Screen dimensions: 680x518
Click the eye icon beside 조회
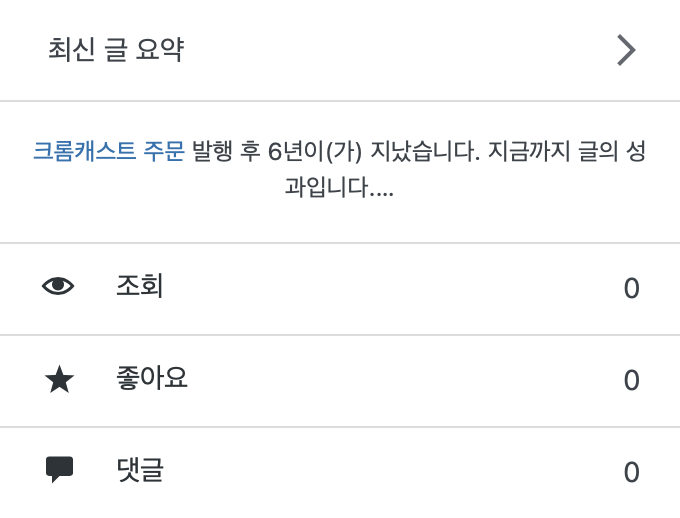[x=59, y=287]
